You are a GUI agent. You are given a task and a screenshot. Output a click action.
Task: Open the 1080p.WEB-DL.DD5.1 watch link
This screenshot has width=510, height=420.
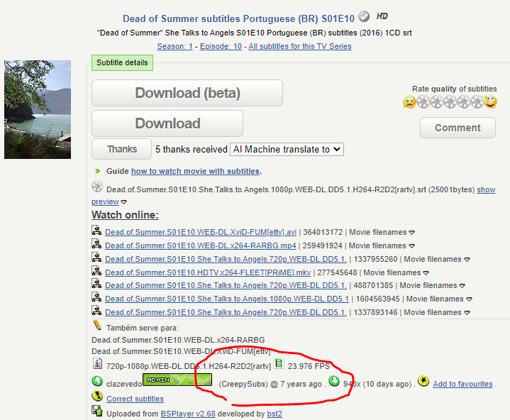pyautogui.click(x=227, y=299)
